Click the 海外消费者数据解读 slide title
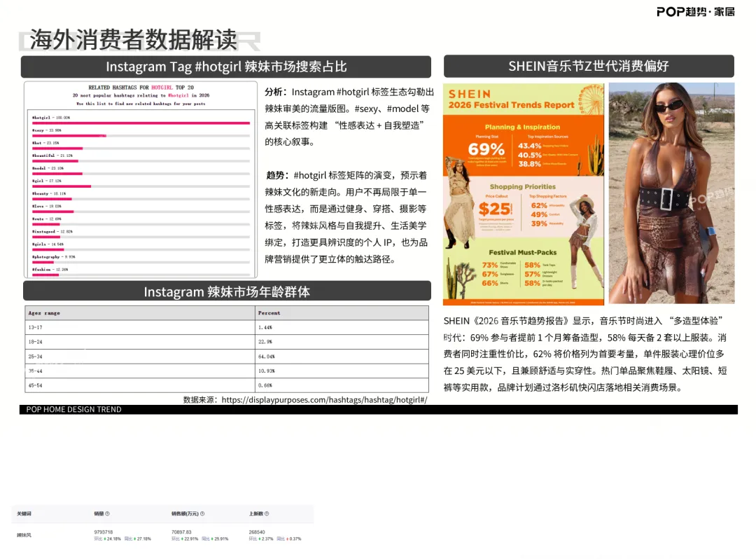 click(134, 39)
